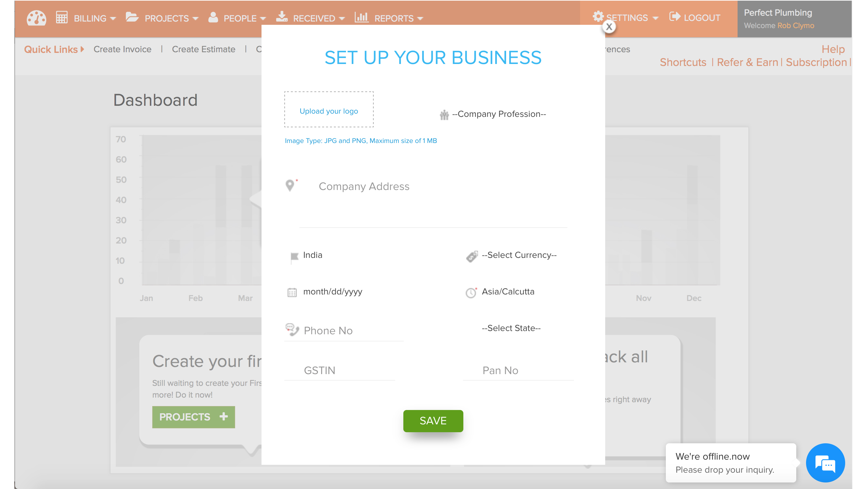
Task: Click the Save button
Action: coord(433,421)
